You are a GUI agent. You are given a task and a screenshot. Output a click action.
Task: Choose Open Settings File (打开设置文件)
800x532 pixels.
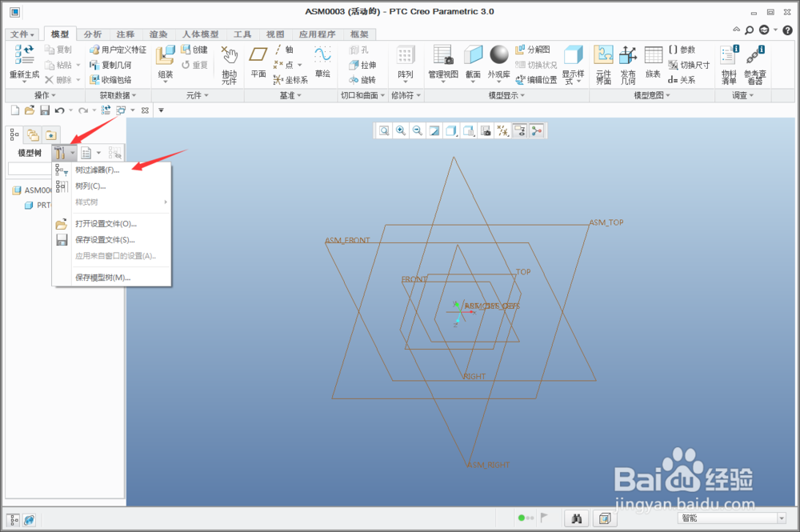point(112,224)
